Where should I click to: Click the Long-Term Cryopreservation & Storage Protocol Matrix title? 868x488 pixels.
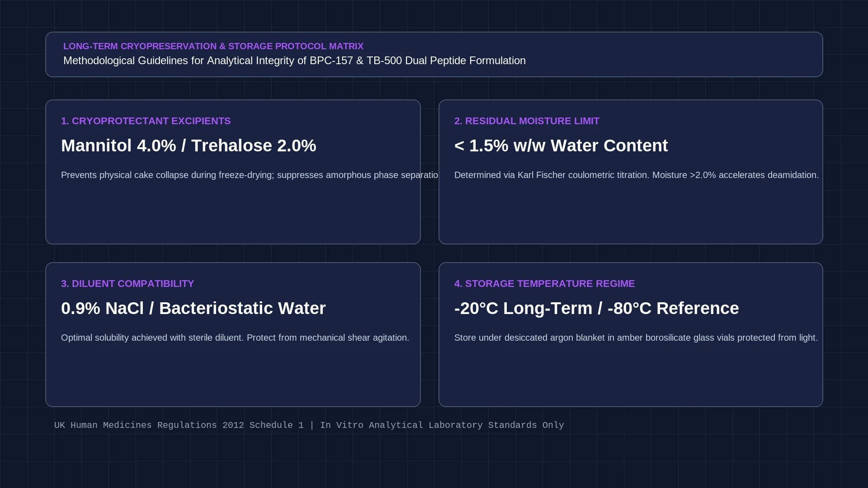pos(213,46)
